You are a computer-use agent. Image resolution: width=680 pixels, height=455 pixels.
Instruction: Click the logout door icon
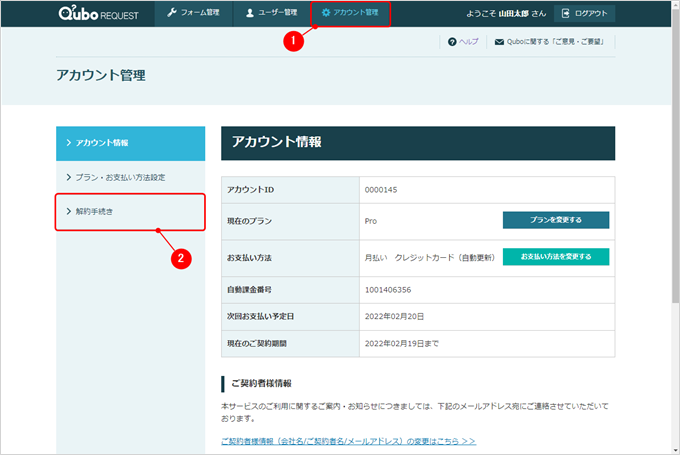coord(566,13)
